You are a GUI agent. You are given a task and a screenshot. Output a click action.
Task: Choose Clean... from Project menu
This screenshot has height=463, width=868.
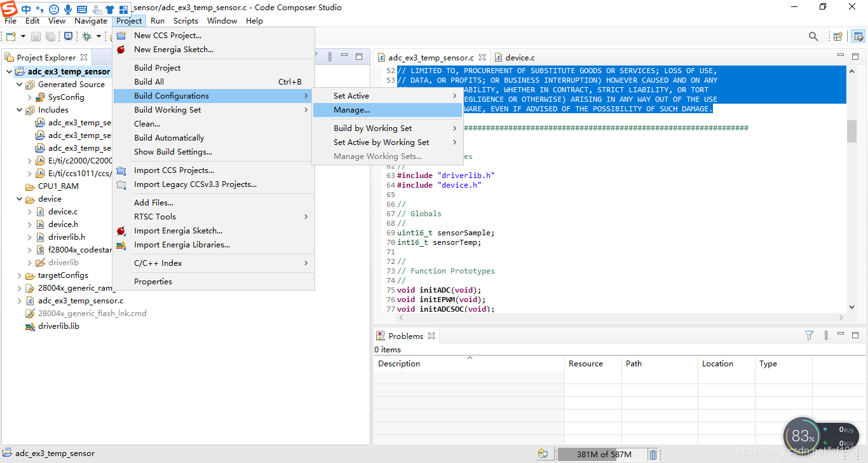coord(213,123)
